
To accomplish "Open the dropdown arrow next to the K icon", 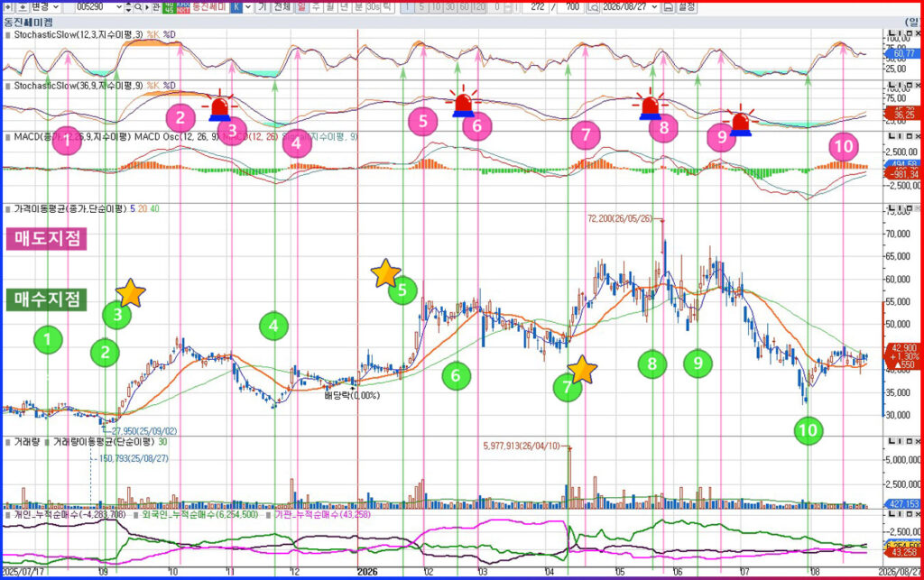I will [x=248, y=7].
